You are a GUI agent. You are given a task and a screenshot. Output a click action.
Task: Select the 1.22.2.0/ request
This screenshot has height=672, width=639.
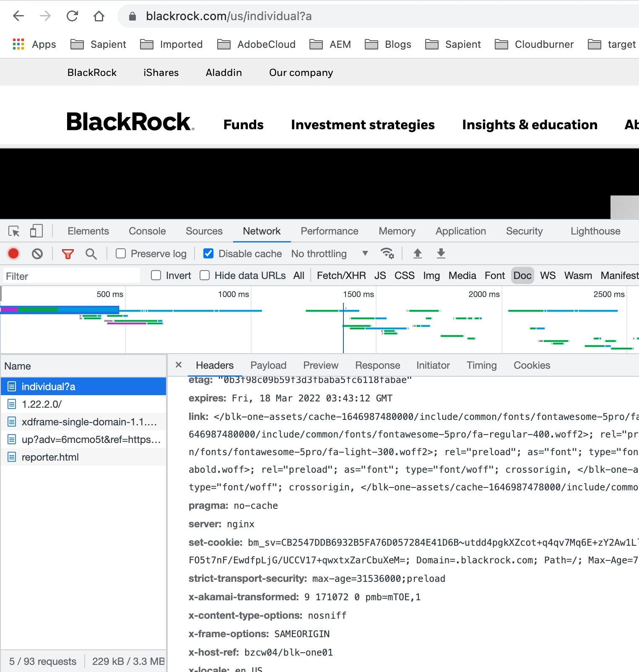pos(83,404)
